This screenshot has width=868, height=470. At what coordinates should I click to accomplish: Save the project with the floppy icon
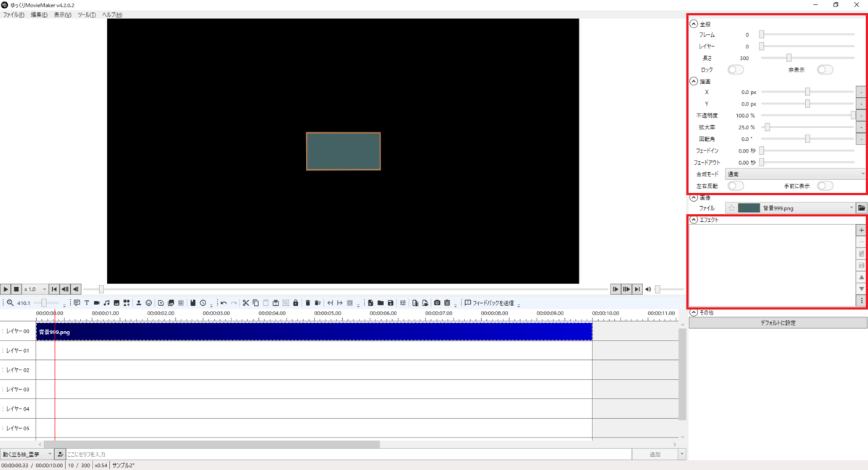point(391,303)
